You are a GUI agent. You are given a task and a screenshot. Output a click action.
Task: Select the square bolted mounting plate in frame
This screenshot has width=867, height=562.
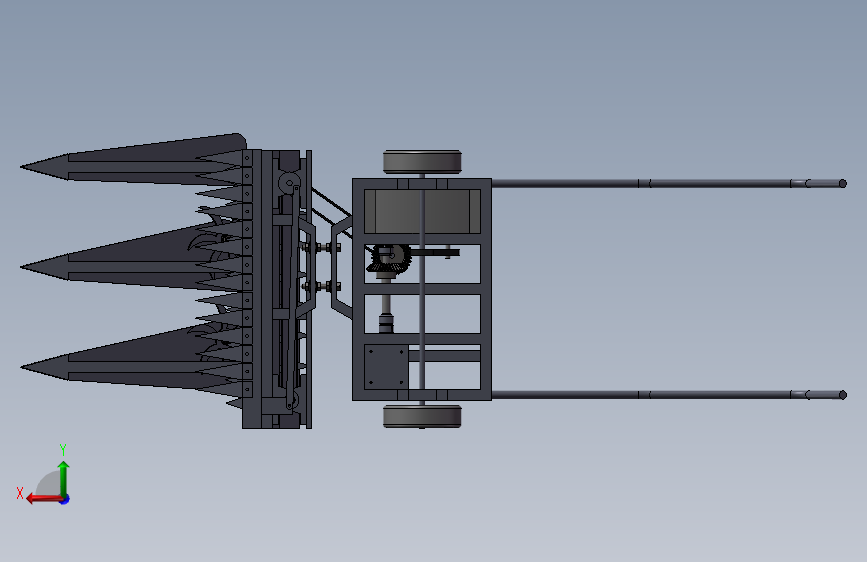point(386,367)
